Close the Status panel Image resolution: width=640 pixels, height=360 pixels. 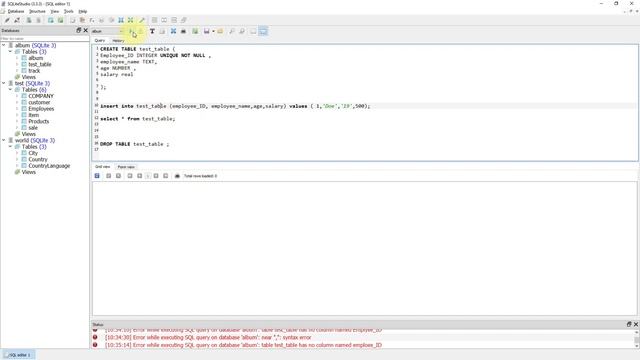click(x=636, y=324)
